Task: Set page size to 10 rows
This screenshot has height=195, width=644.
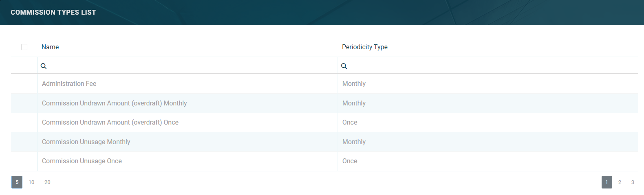Action: (x=31, y=182)
